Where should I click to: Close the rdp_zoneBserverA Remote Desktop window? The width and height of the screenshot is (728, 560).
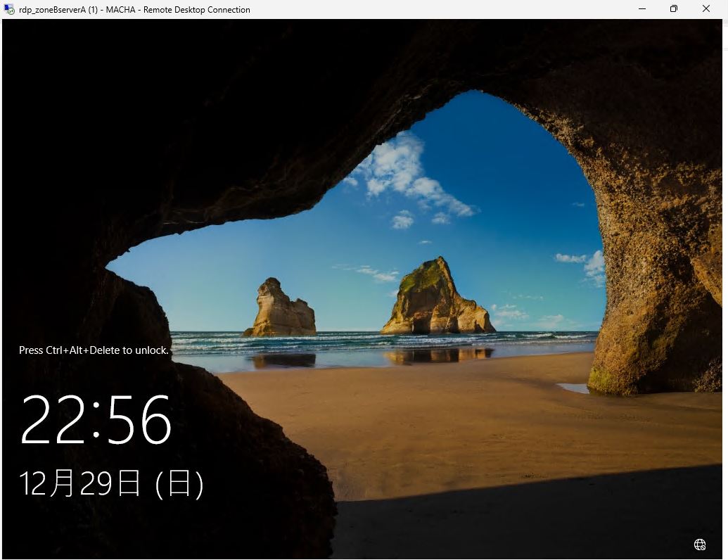(705, 9)
